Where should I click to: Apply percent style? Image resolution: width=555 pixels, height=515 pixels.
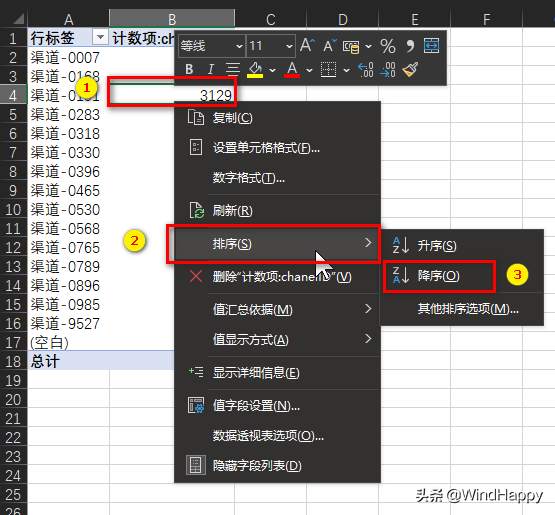388,46
